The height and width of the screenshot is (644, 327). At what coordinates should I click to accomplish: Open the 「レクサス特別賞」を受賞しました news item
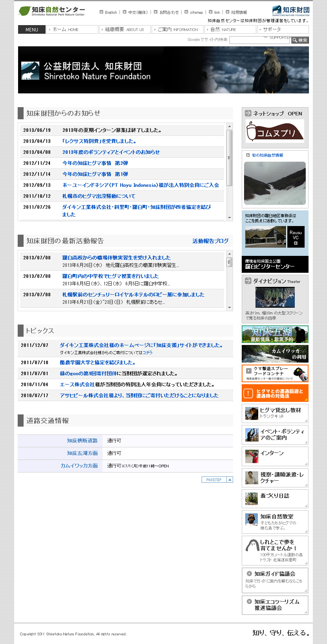[x=99, y=141]
